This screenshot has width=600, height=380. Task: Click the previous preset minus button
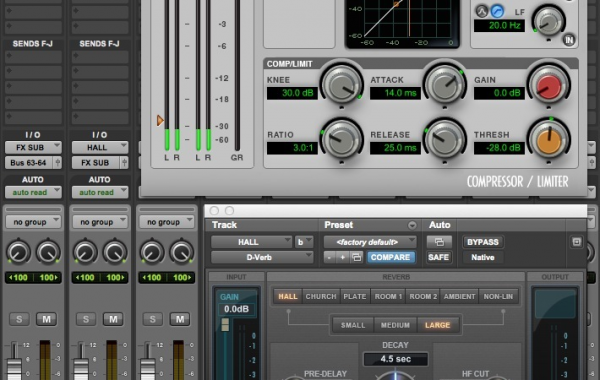(329, 257)
